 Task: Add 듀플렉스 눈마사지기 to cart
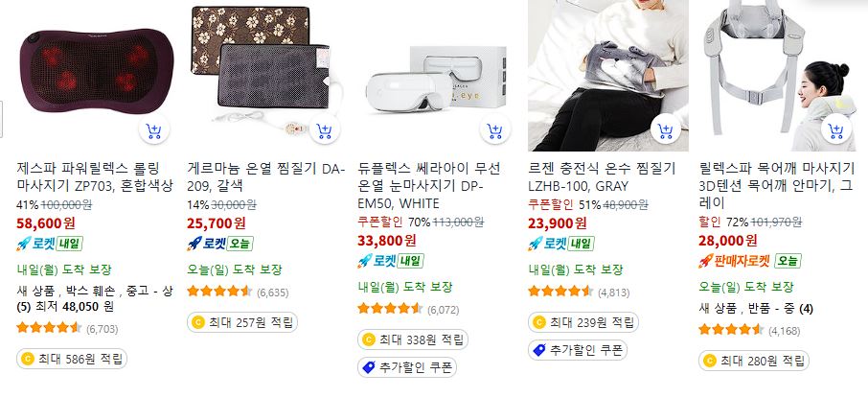pos(495,130)
